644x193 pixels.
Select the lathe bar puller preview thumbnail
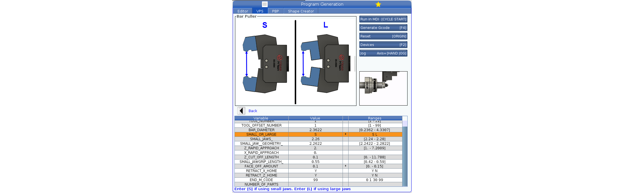pos(383,88)
